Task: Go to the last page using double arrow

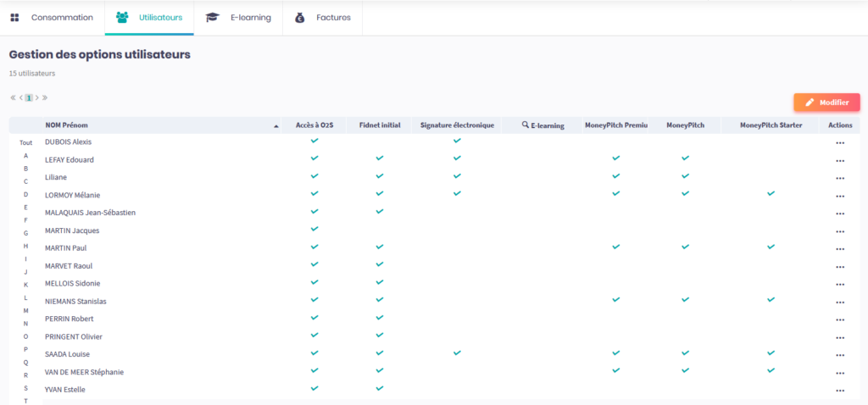Action: tap(45, 98)
